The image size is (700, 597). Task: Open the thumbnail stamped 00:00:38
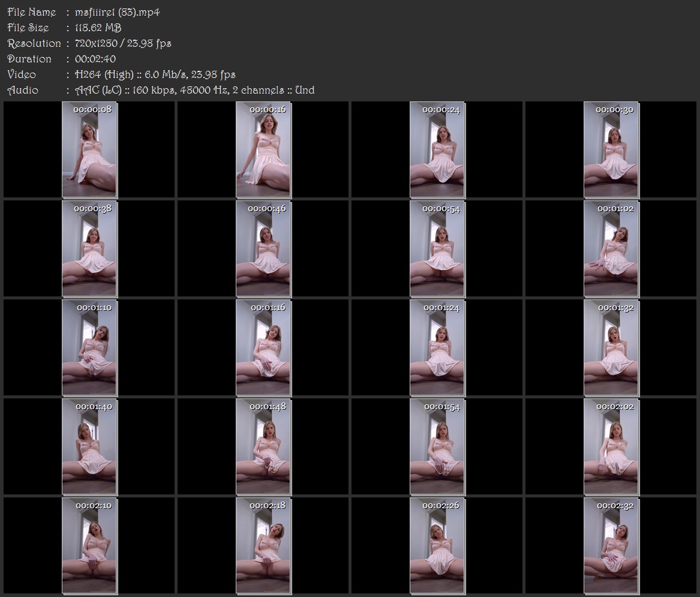click(89, 249)
